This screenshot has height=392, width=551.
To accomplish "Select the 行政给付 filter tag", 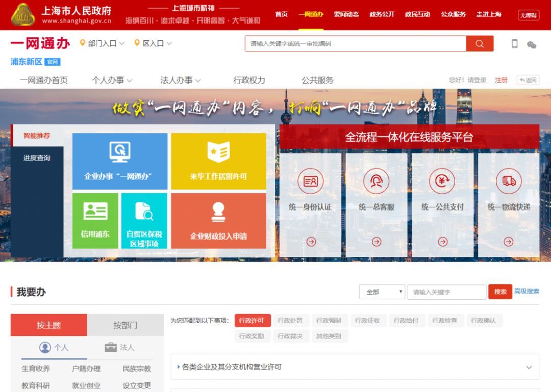I will (x=406, y=321).
